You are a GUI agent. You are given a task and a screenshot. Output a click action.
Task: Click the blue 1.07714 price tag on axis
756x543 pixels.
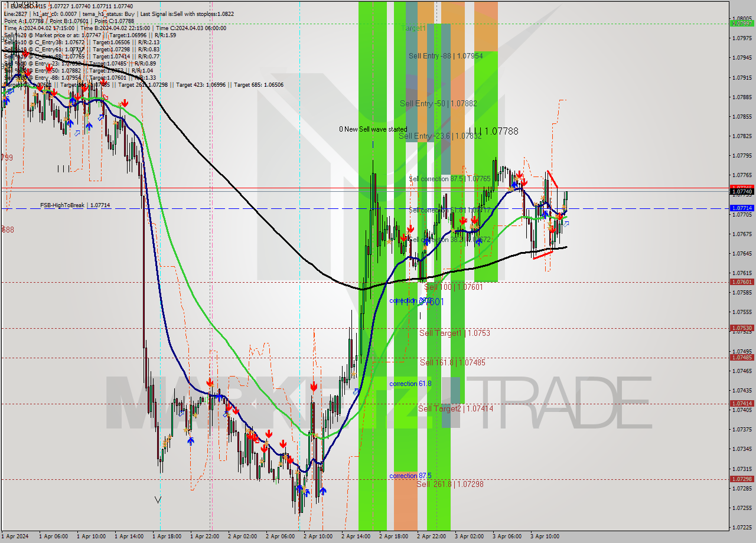point(742,208)
